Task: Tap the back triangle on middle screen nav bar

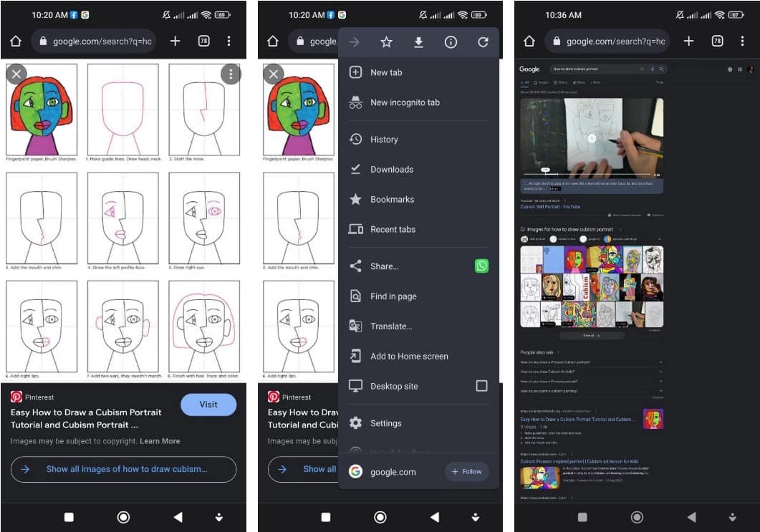Action: click(x=435, y=517)
